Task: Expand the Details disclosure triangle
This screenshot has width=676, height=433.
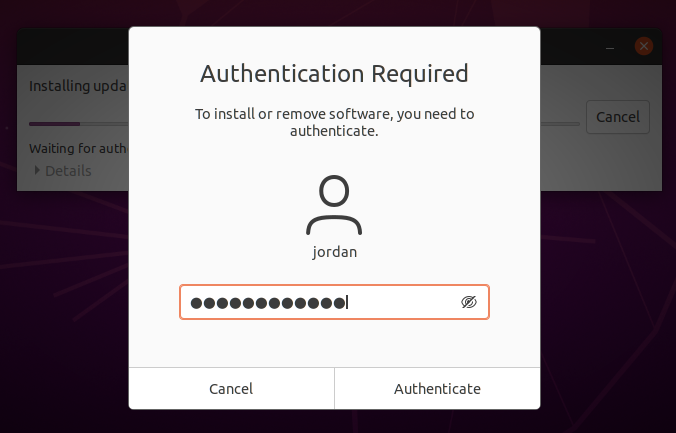Action: click(x=38, y=171)
